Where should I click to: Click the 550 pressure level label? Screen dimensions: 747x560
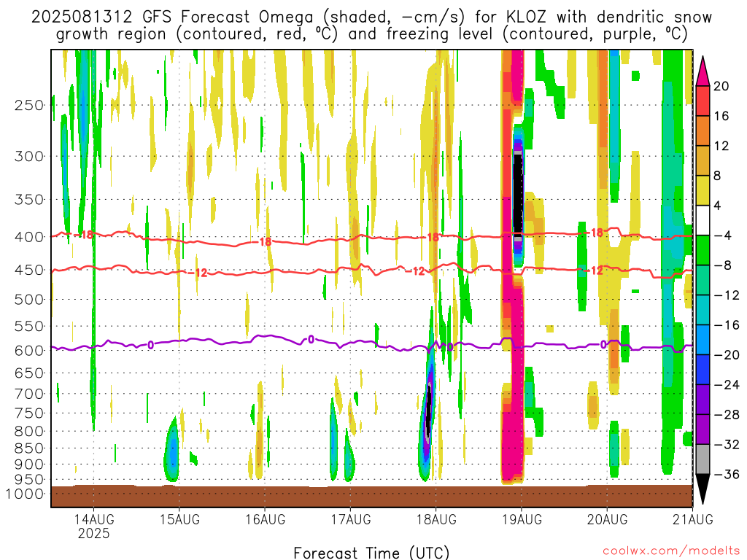coord(29,326)
